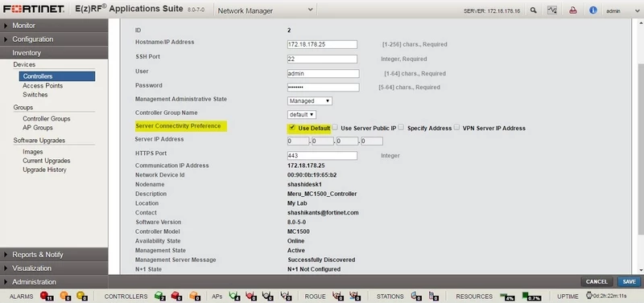
Task: Click the last Server IP Address octet field
Action: (x=372, y=141)
